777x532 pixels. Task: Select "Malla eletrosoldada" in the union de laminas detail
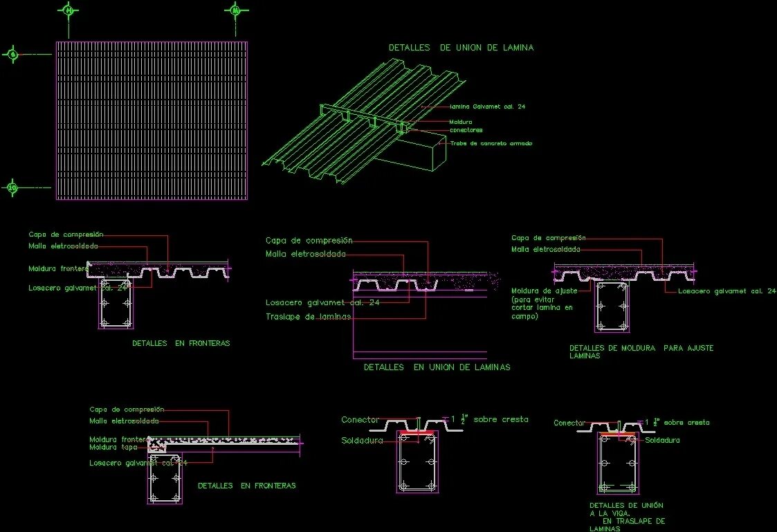(x=306, y=254)
